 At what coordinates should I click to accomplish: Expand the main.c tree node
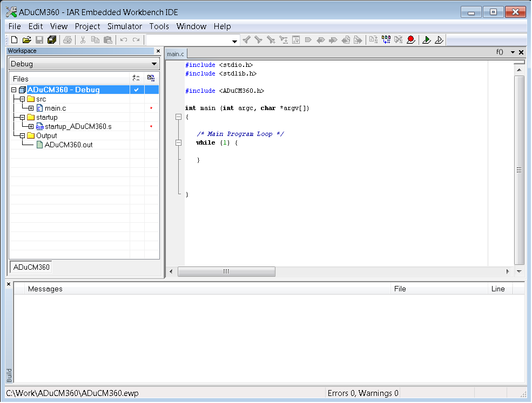click(x=31, y=108)
